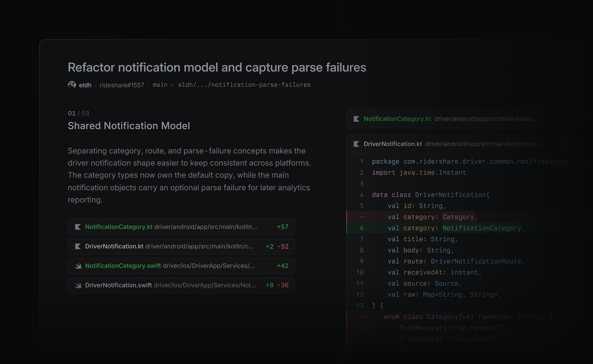Click line number 6 in the diff gutter

click(x=362, y=228)
